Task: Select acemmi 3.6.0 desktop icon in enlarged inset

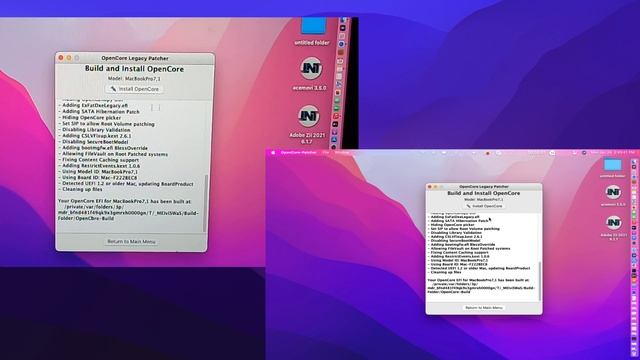Action: point(311,69)
